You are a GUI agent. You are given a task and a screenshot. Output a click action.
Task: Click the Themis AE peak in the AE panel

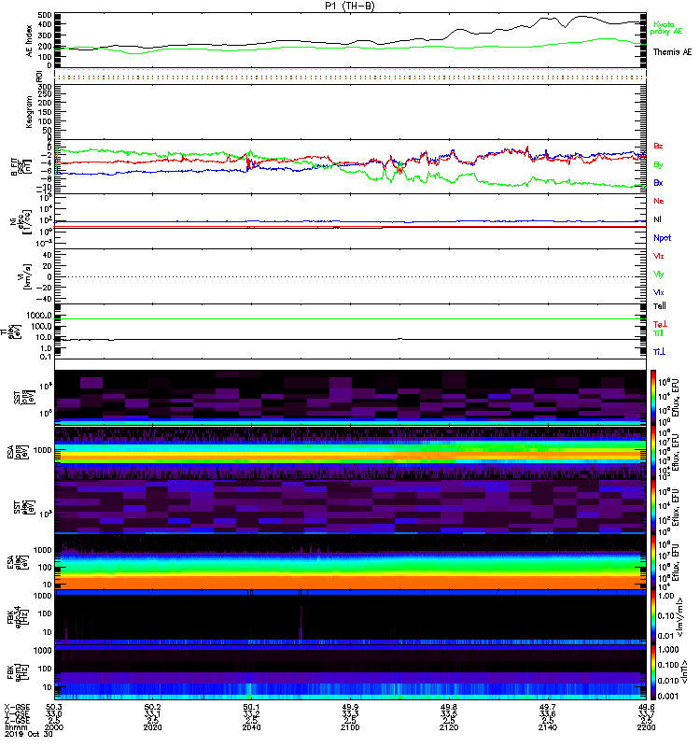click(x=581, y=17)
